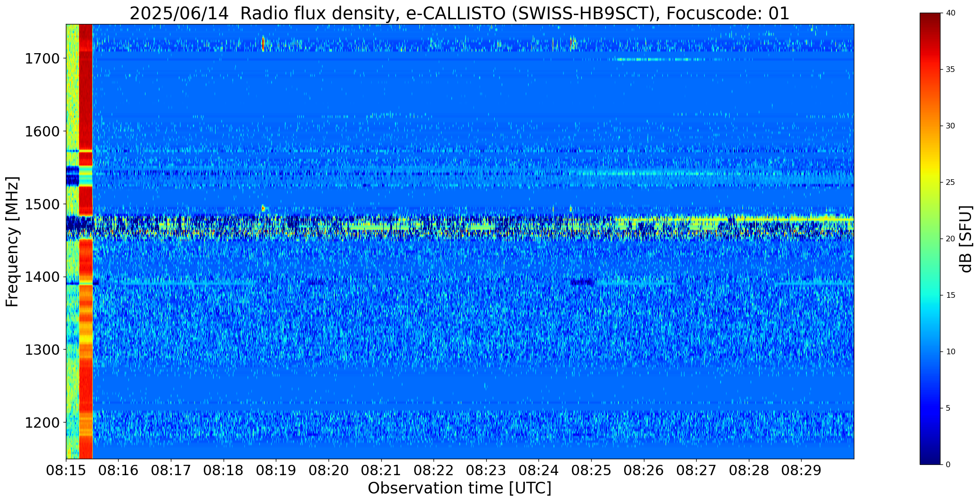
Task: Click the dark red top of the colorbar
Action: pyautogui.click(x=931, y=19)
